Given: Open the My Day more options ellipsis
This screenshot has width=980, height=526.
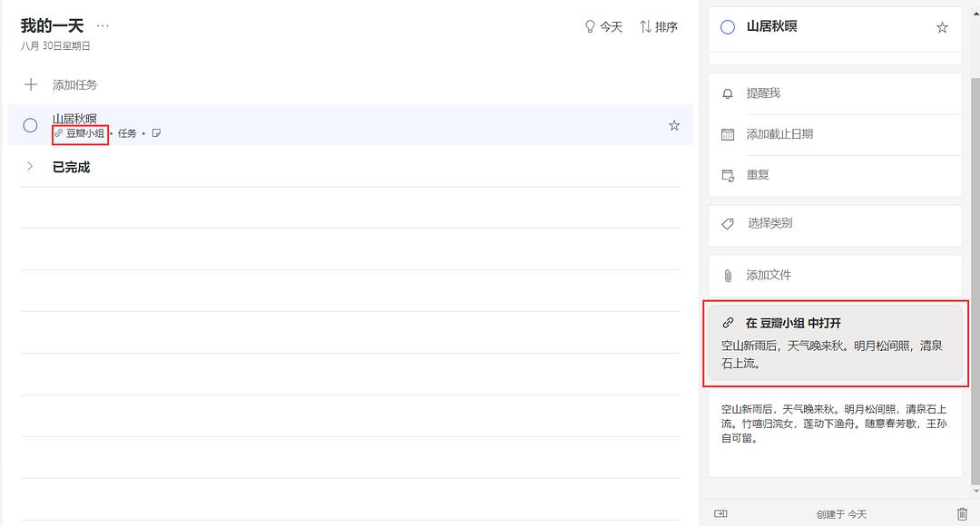Looking at the screenshot, I should (103, 25).
